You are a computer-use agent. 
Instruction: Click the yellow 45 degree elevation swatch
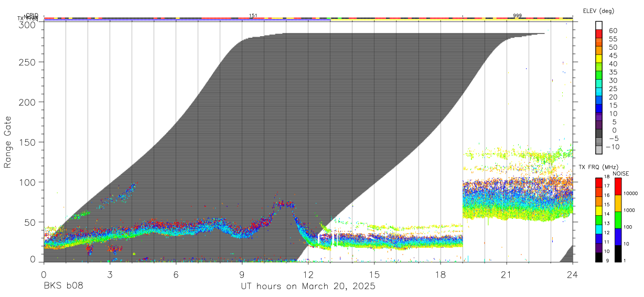click(599, 58)
